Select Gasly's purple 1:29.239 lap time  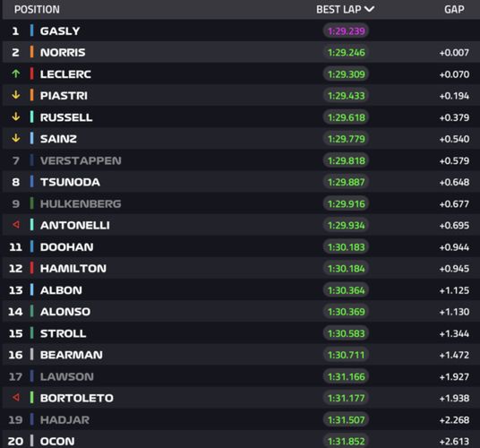click(x=346, y=31)
